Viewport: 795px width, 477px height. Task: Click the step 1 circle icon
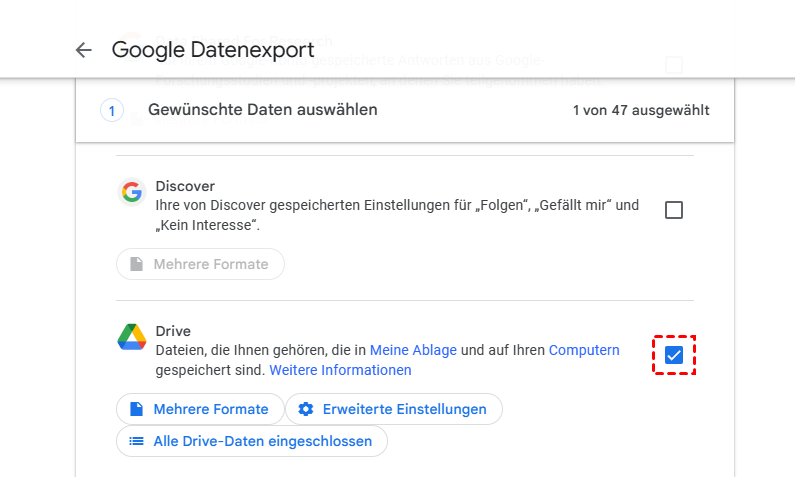coord(112,110)
